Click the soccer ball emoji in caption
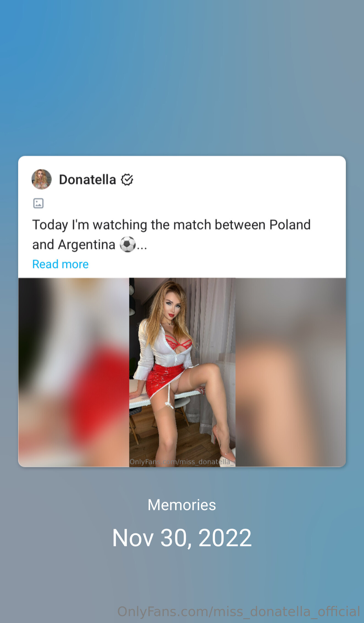This screenshot has height=623, width=364. [x=128, y=244]
